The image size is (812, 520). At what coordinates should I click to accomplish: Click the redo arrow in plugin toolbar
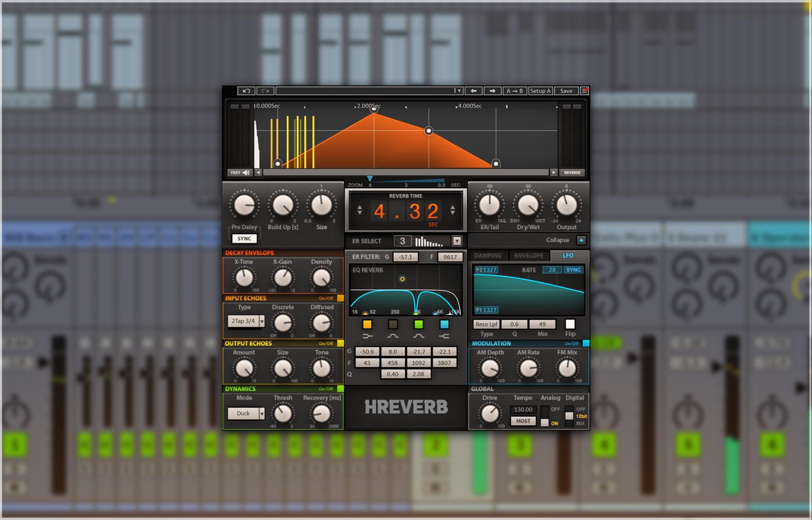click(265, 91)
